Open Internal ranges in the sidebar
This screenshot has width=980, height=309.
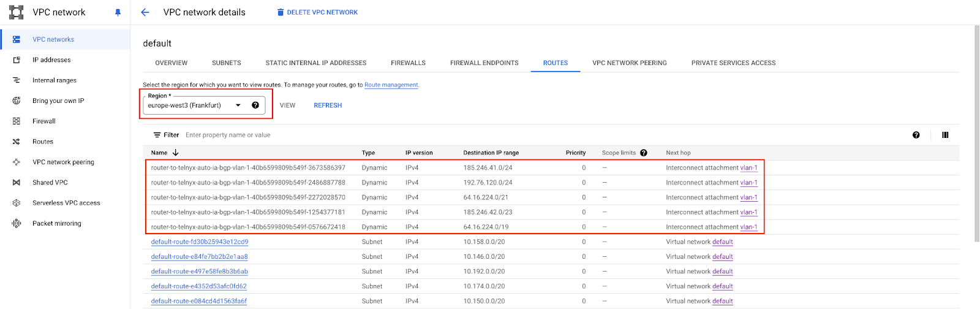65,80
